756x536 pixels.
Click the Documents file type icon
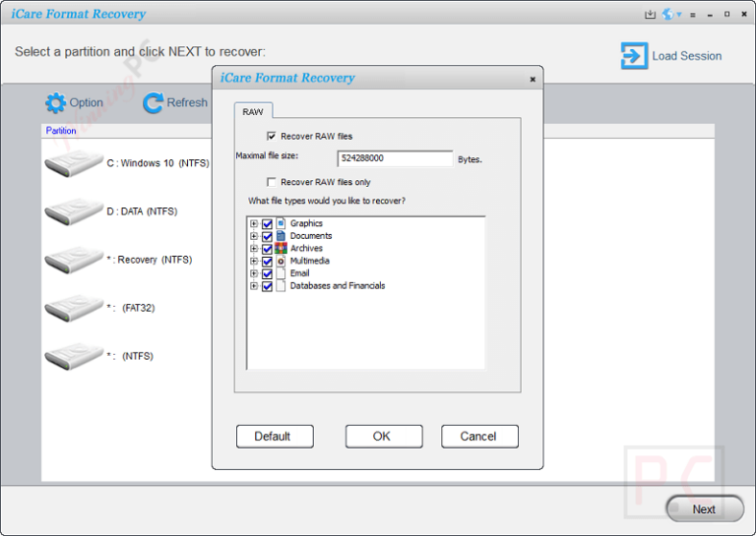(281, 236)
